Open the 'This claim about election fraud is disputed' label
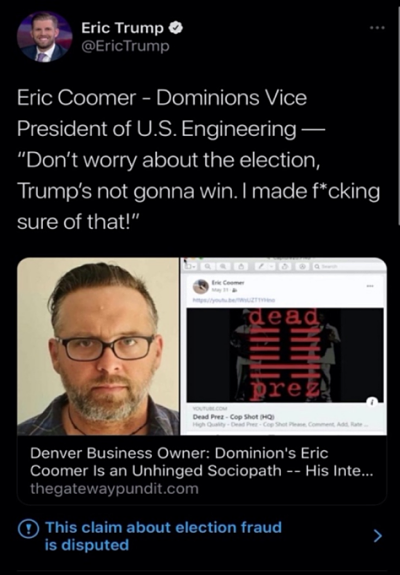Screen dimensions: 400x575 tap(163, 536)
